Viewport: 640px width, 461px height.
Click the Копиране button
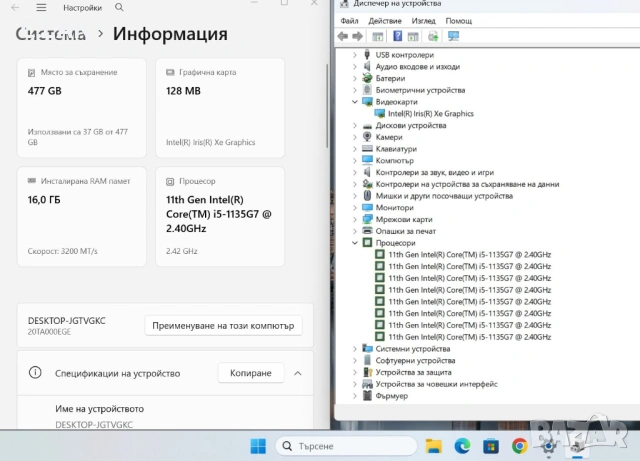click(x=251, y=373)
